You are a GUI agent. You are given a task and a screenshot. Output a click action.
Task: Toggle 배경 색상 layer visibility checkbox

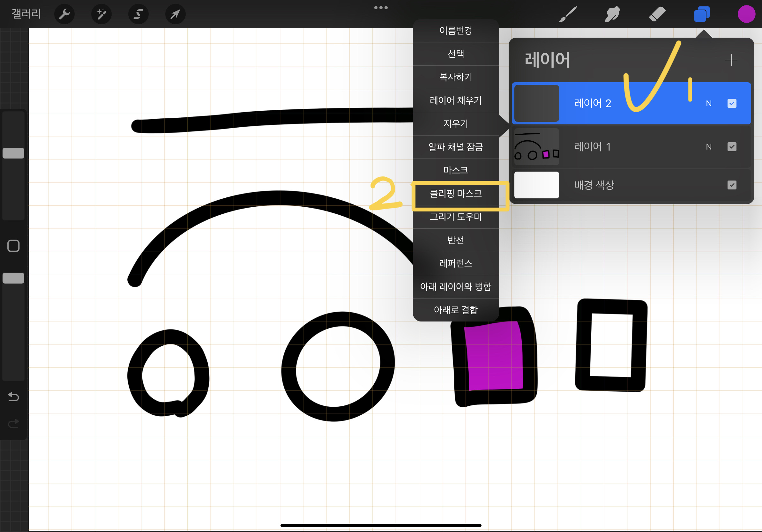tap(732, 185)
